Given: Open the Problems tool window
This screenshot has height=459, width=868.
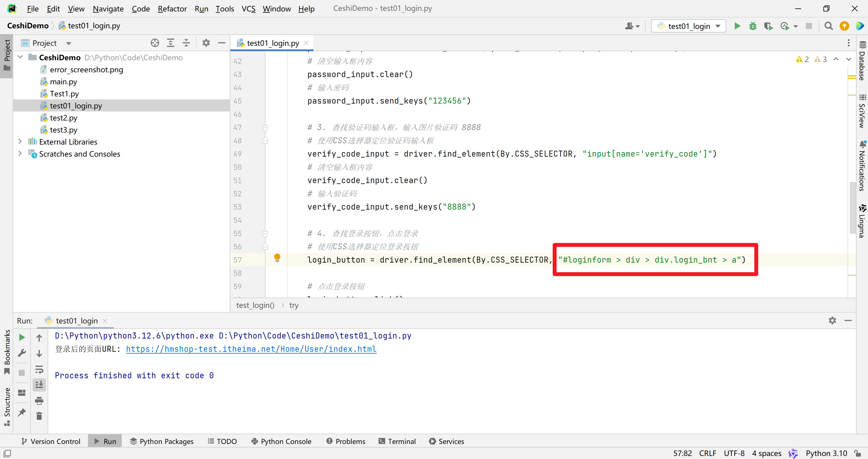Looking at the screenshot, I should (x=346, y=441).
